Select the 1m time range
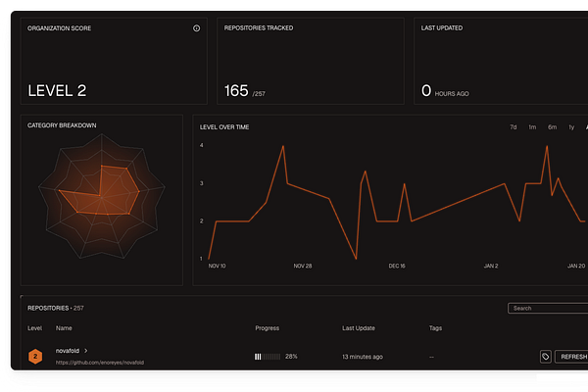The height and width of the screenshot is (392, 588). 532,127
